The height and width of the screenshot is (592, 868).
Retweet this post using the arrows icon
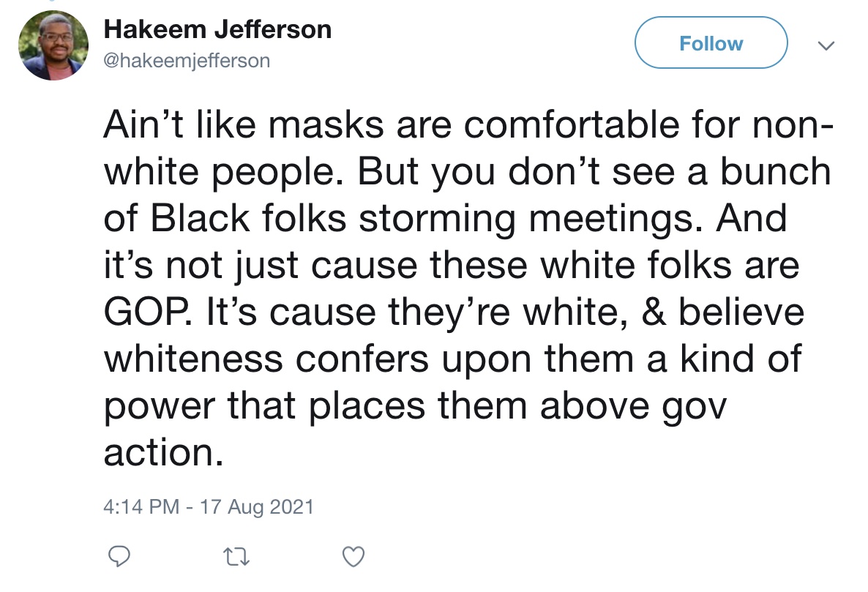coord(236,557)
